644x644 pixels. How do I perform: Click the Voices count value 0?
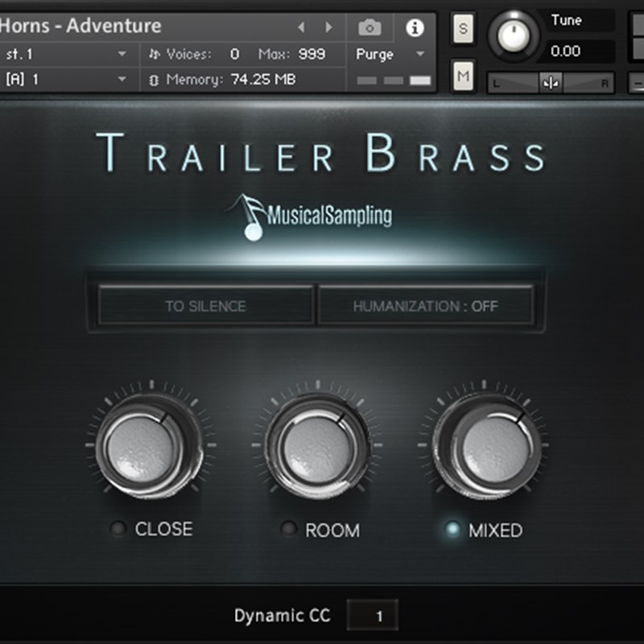(x=234, y=54)
